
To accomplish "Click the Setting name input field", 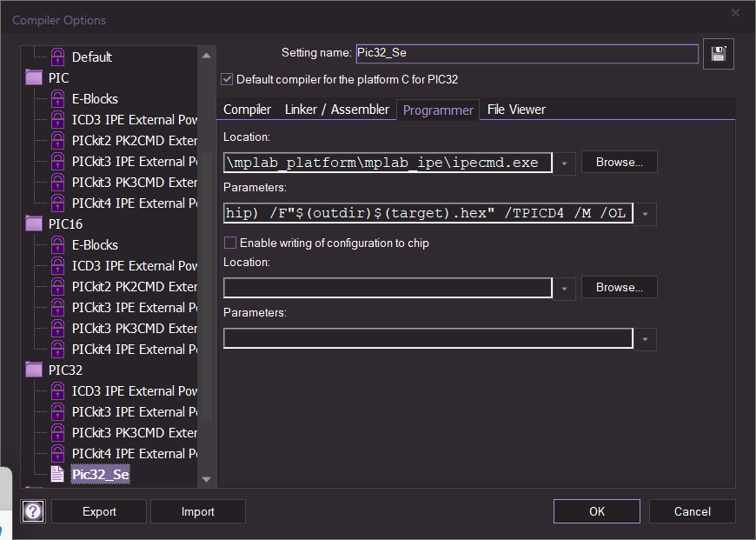I will 527,54.
